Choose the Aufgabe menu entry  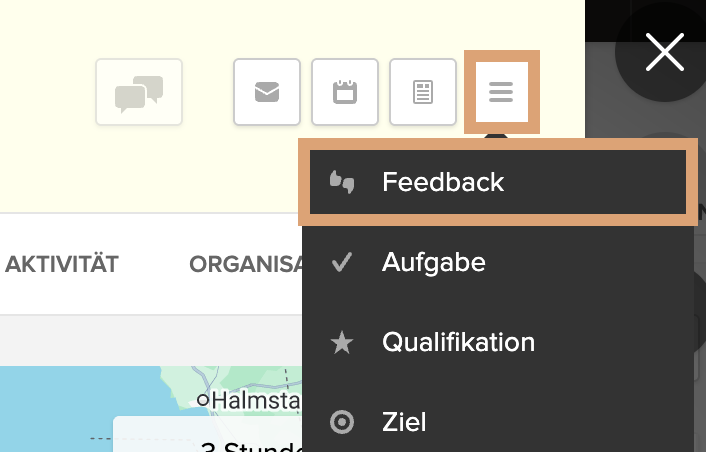click(433, 263)
